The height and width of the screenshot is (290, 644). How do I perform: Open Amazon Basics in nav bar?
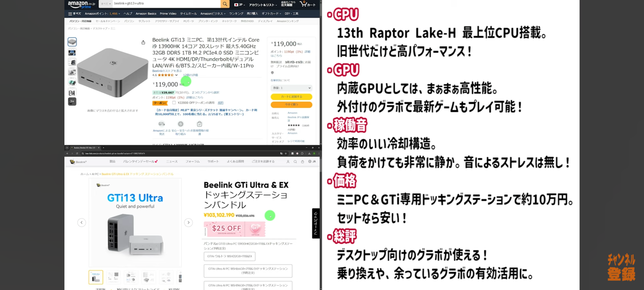click(x=146, y=14)
